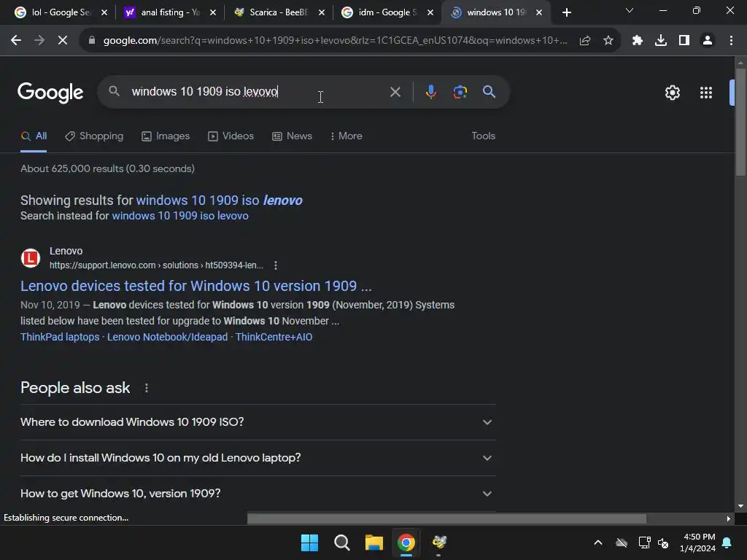Open the More search filters dropdown

347,136
